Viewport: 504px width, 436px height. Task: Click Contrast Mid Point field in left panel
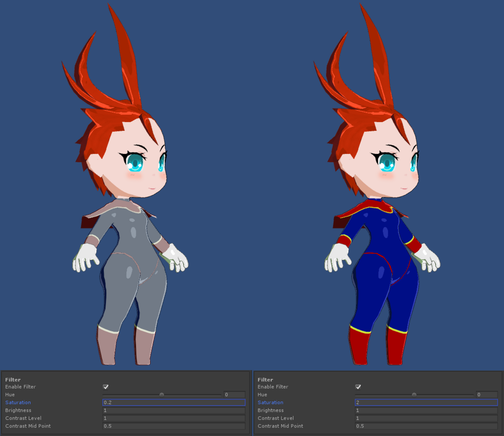click(174, 426)
